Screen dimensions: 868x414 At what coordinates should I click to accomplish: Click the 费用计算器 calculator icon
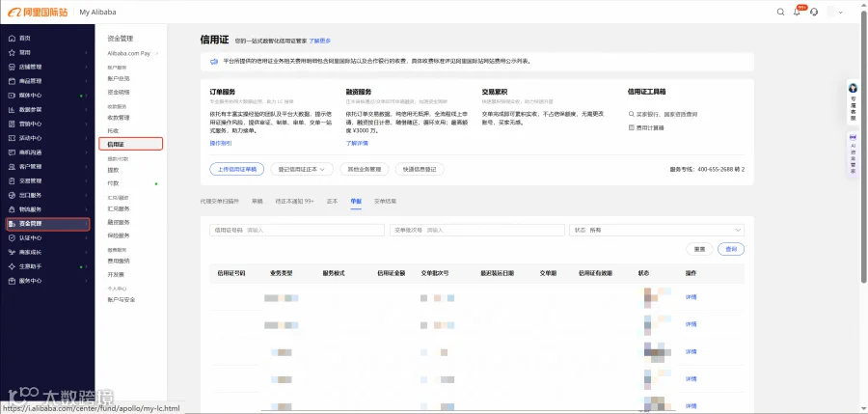point(631,127)
